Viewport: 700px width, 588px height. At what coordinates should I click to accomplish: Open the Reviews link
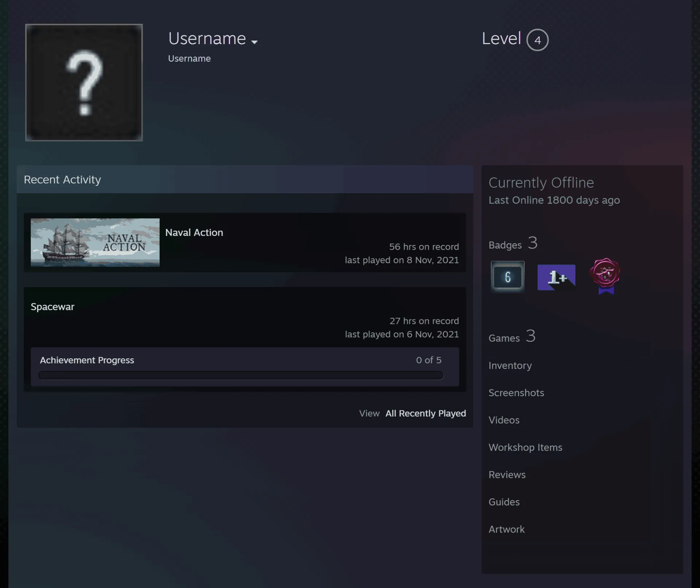pos(507,475)
